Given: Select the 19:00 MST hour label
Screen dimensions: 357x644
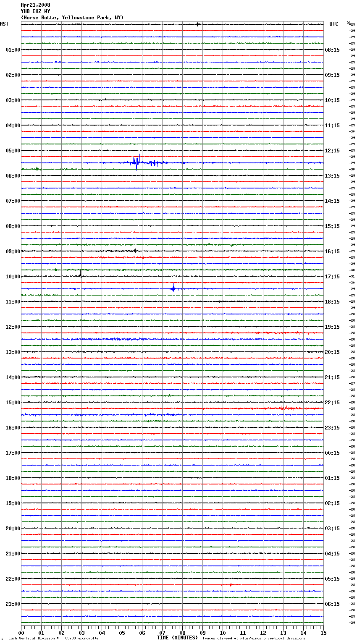Looking at the screenshot, I should coord(13,503).
